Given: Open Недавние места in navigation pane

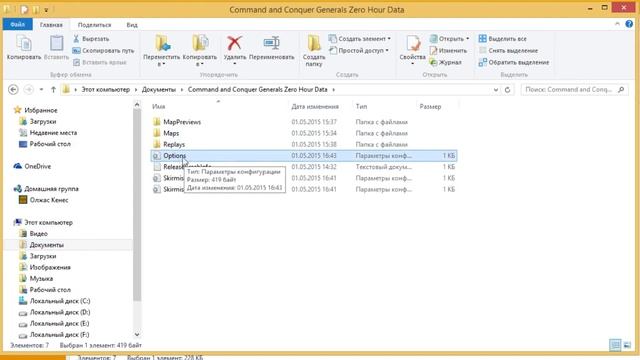Looking at the screenshot, I should click(x=53, y=133).
